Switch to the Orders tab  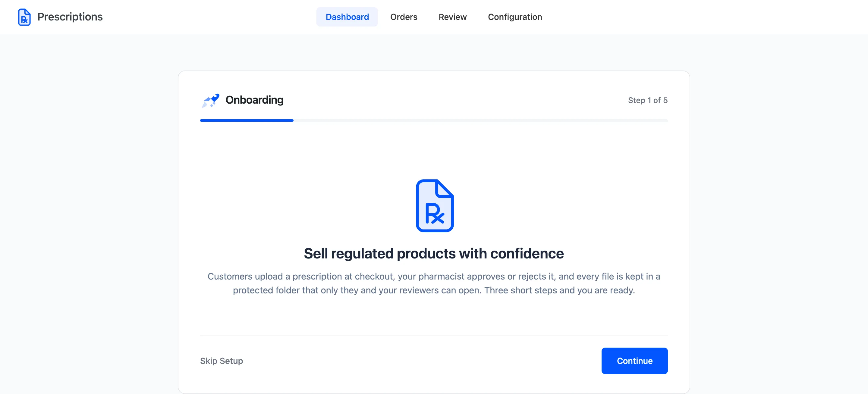(x=404, y=17)
